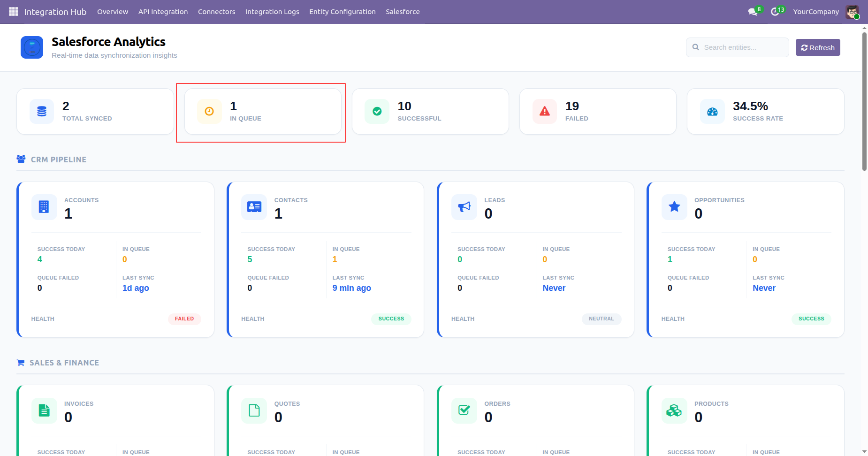The height and width of the screenshot is (456, 868).
Task: Click Contacts success today value '5'
Action: pos(250,259)
